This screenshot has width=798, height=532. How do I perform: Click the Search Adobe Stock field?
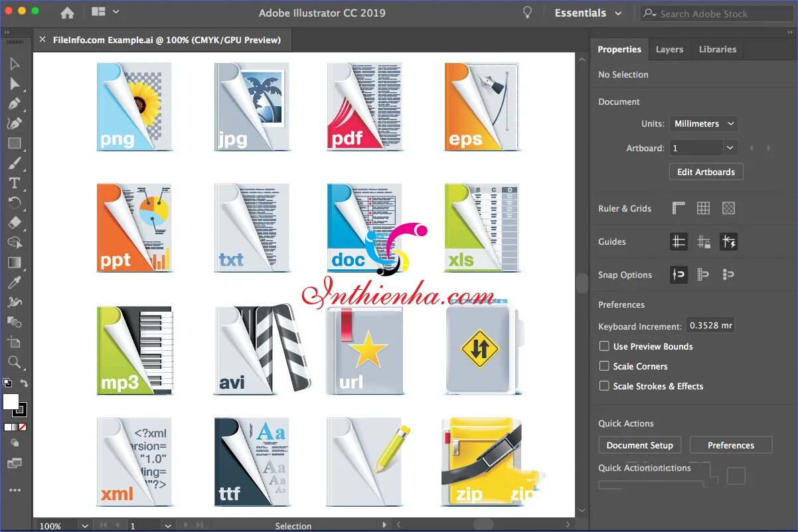pos(716,13)
